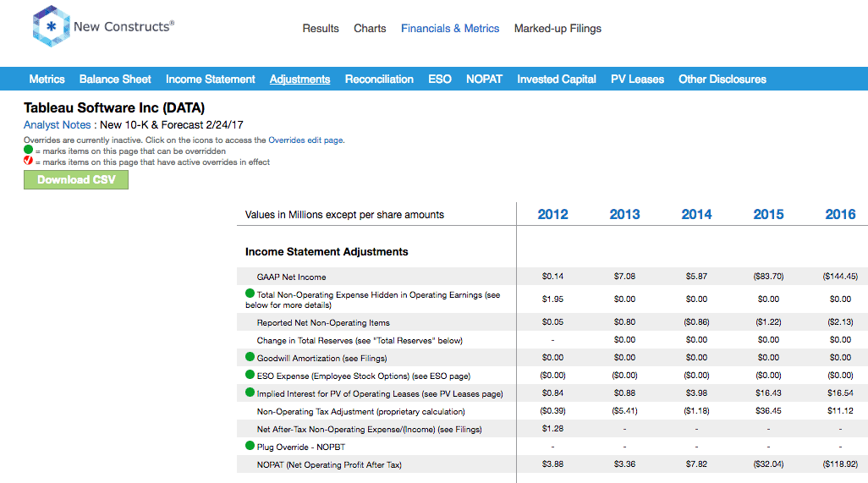
Task: Click NOPAT 2016 value ($118.92)
Action: click(840, 464)
